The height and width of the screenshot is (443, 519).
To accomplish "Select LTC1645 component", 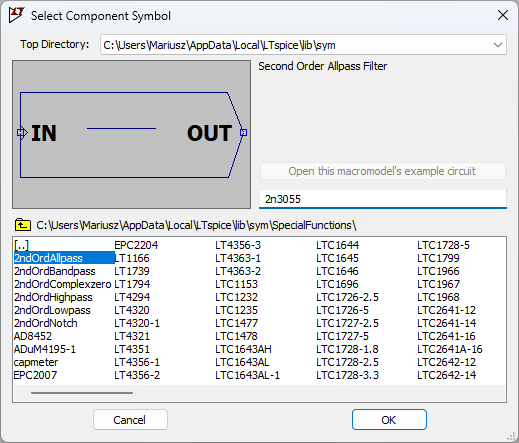I will pos(337,258).
